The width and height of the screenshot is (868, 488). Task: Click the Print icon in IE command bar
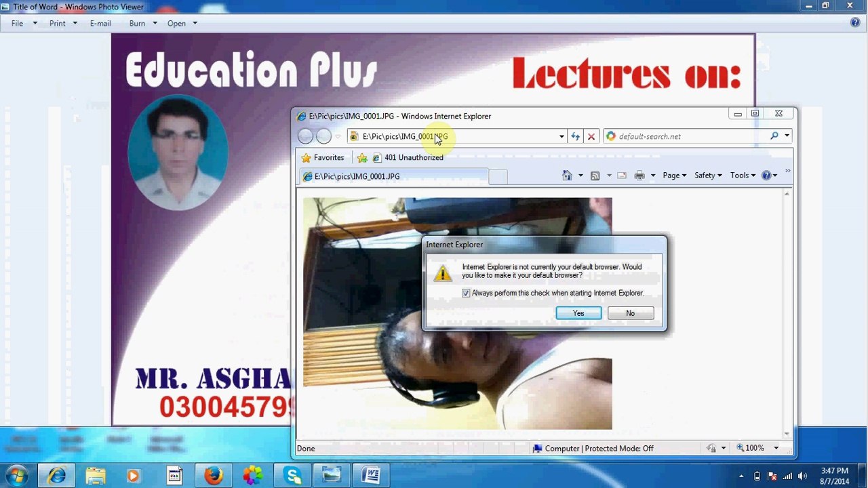pos(639,176)
